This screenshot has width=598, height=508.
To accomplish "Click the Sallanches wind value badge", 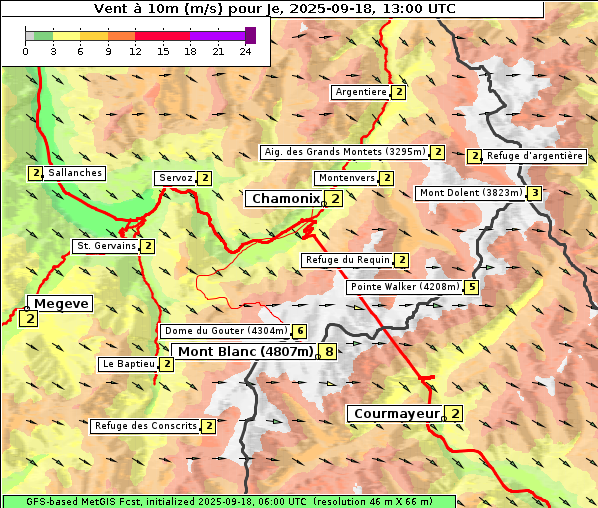I will click(x=35, y=173).
